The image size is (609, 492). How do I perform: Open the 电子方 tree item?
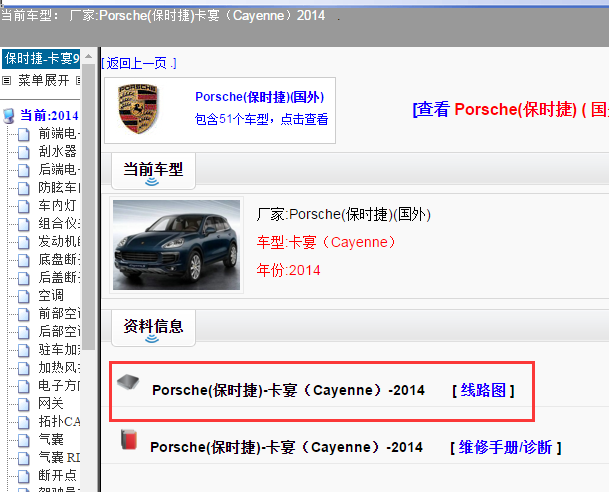[x=59, y=385]
